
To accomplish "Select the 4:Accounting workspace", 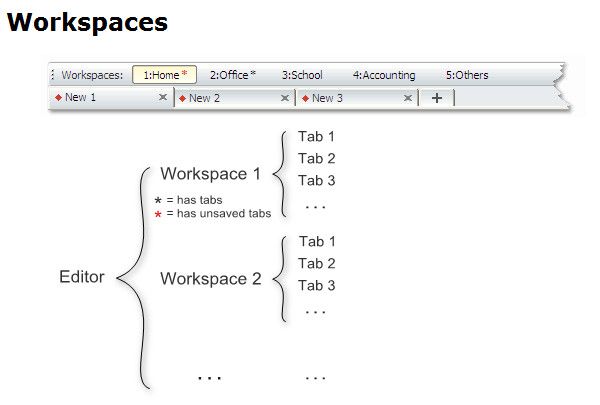I will click(x=384, y=75).
